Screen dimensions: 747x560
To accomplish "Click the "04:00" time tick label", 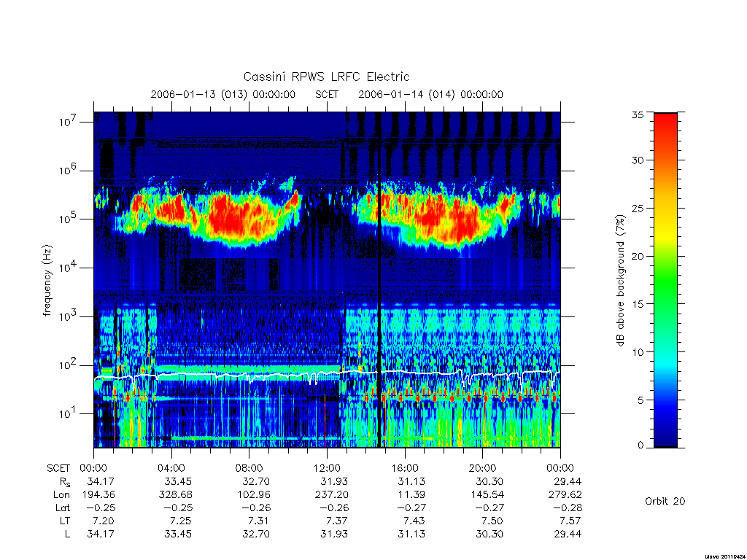I will 171,468.
